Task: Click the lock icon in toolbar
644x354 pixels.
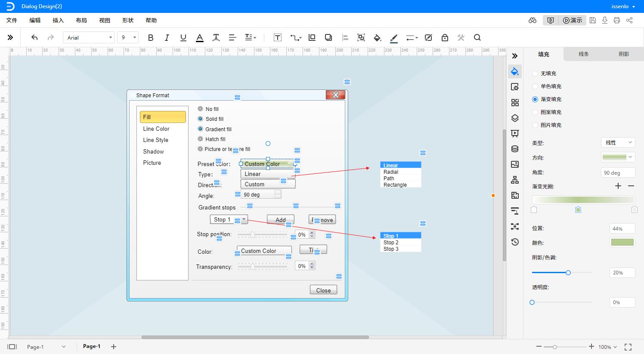Action: click(445, 38)
